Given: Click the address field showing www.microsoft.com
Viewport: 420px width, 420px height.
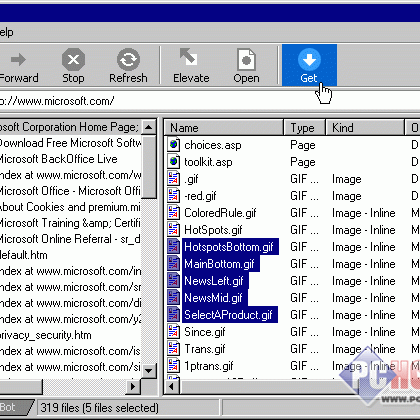Looking at the screenshot, I should coord(210,101).
